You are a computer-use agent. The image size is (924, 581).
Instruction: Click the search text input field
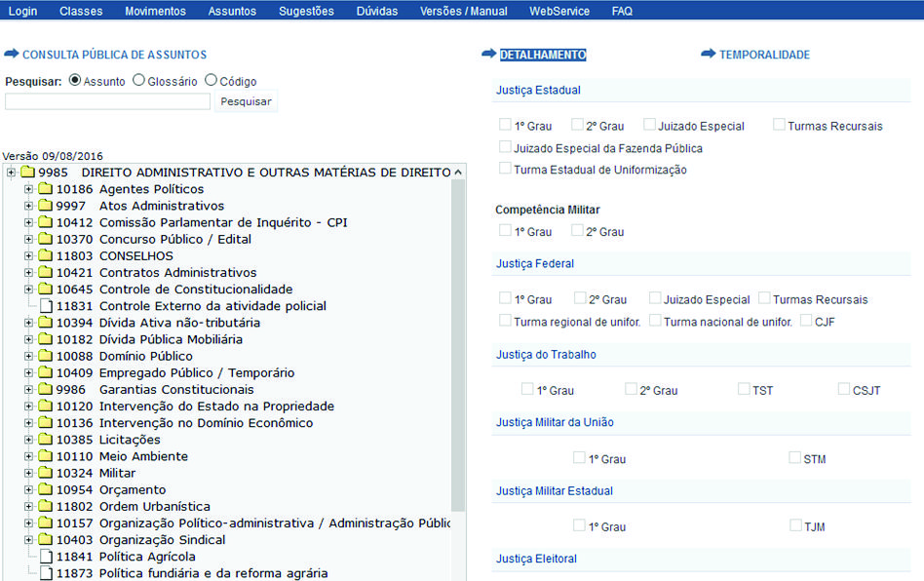coord(107,101)
